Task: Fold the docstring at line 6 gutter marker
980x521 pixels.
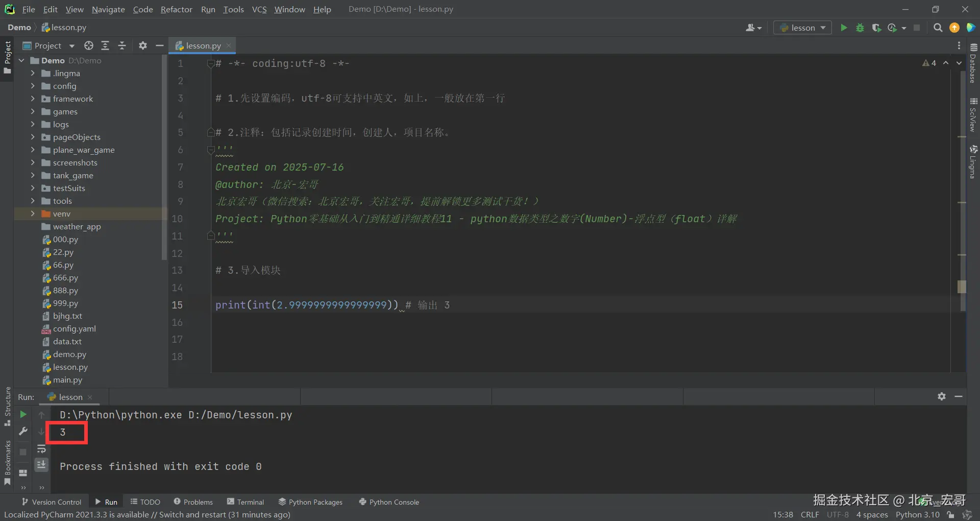Action: coord(210,150)
